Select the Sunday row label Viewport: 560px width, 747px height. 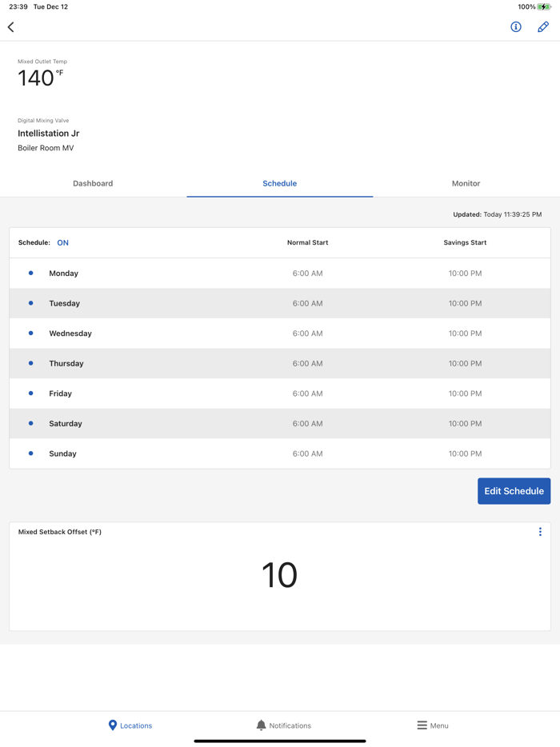[62, 453]
